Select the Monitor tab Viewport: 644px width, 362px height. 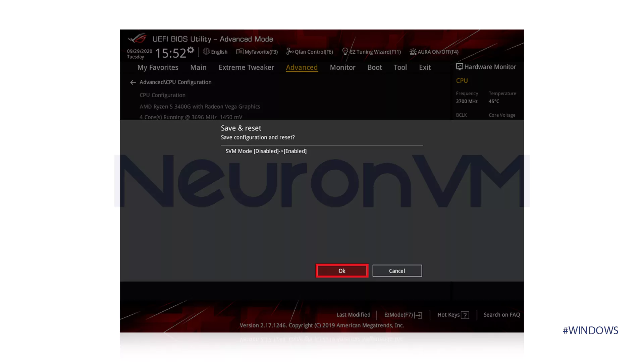342,67
